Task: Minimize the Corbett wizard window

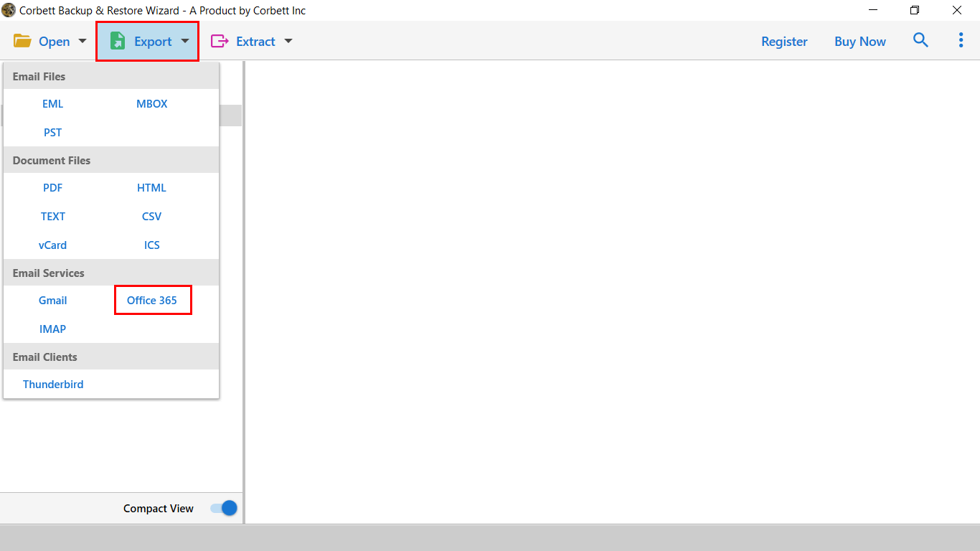Action: (x=873, y=10)
